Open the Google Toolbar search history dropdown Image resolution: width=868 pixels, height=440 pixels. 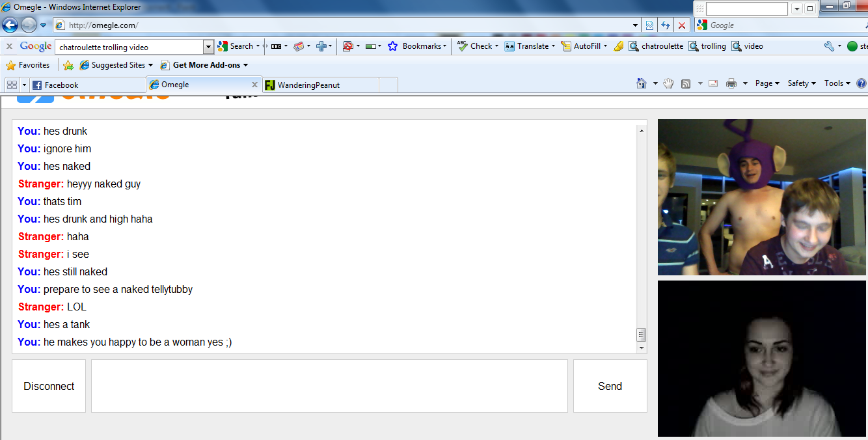pos(208,47)
